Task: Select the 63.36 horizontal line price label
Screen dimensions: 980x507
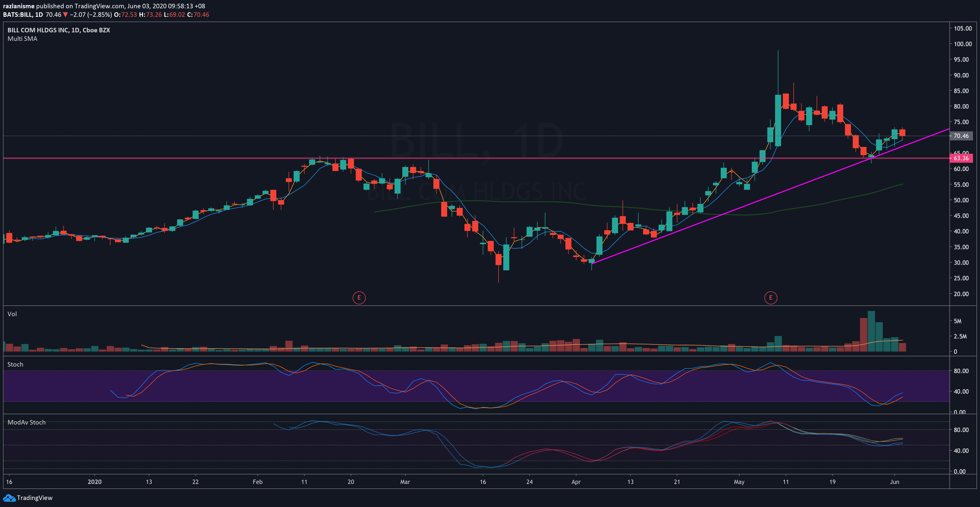Action: click(x=961, y=158)
